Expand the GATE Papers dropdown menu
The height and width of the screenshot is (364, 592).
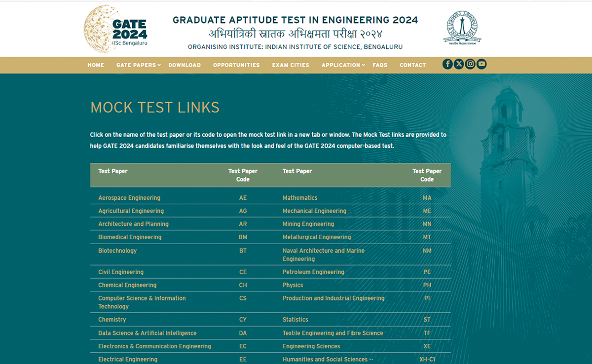point(138,65)
